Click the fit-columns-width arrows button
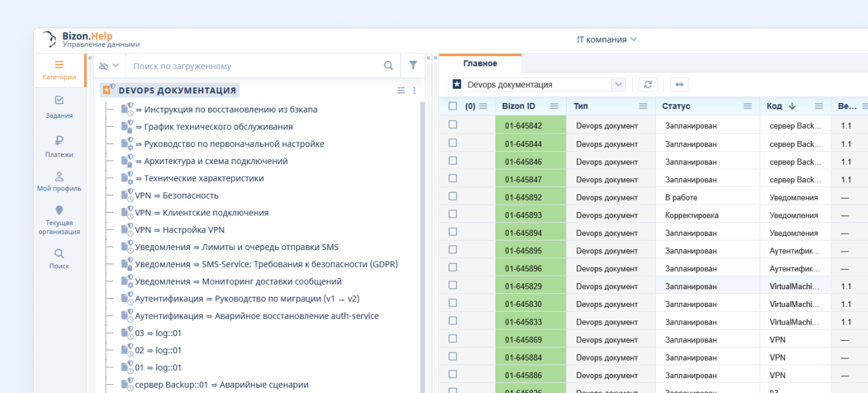This screenshot has width=868, height=393. [679, 84]
